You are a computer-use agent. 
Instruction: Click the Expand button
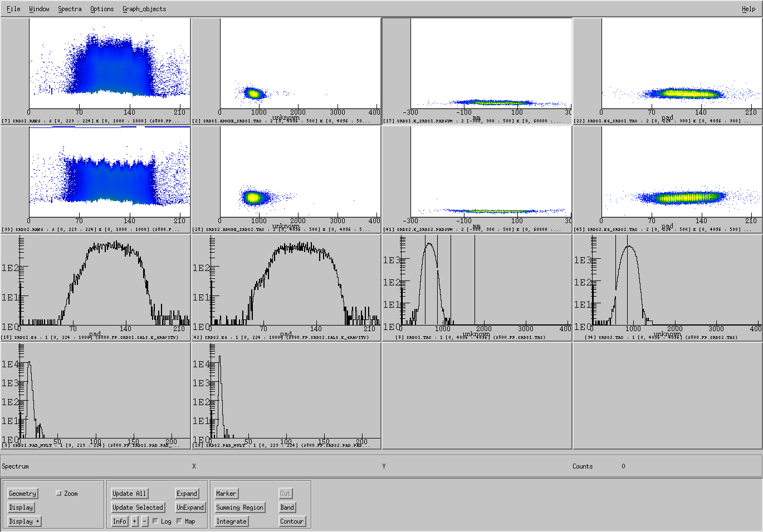pyautogui.click(x=187, y=494)
